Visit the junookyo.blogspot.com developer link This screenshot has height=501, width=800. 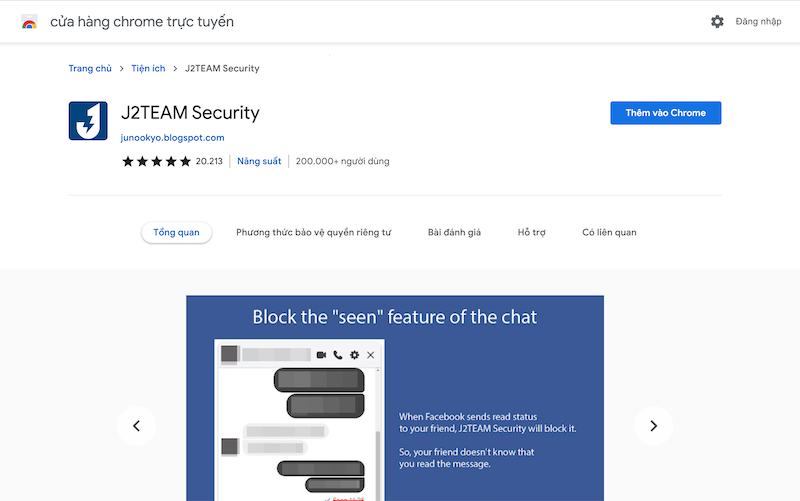click(173, 138)
